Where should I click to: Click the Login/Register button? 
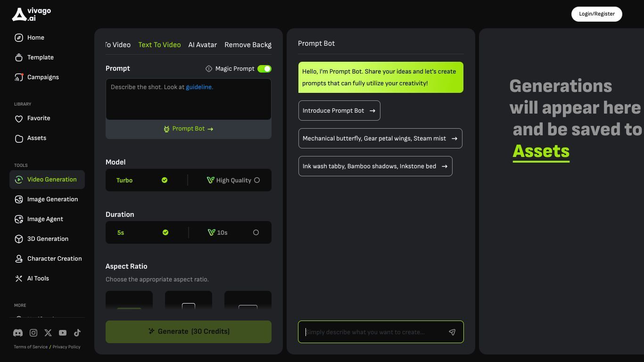pos(597,14)
